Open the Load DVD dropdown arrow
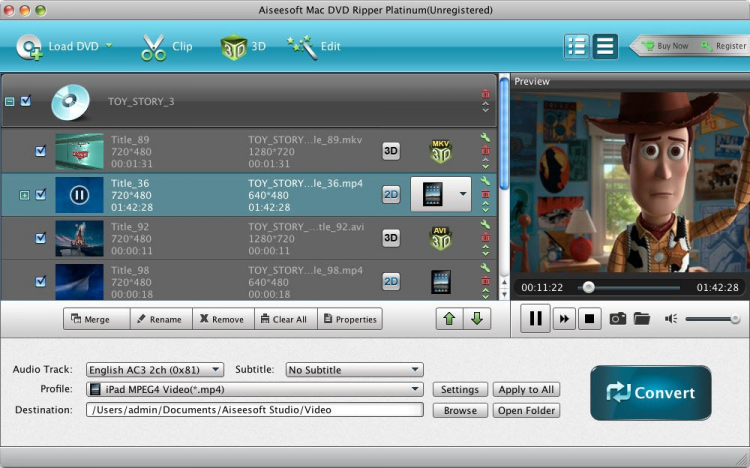 (109, 45)
